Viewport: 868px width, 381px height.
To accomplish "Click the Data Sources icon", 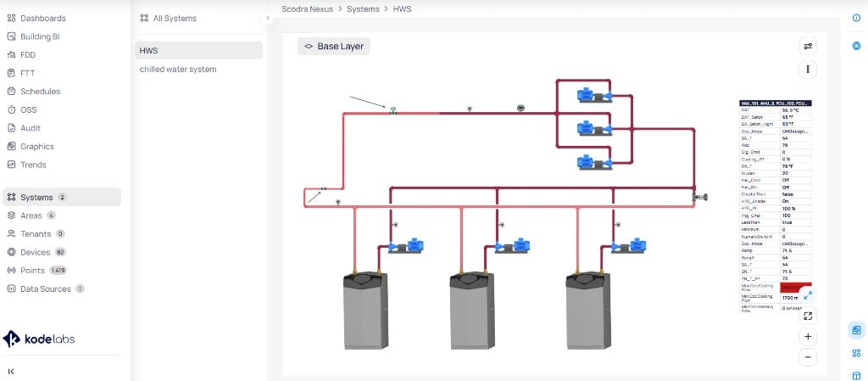I will [x=11, y=289].
